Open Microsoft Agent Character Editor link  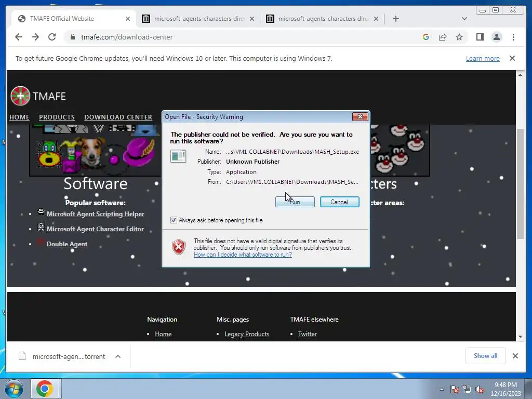tap(95, 229)
